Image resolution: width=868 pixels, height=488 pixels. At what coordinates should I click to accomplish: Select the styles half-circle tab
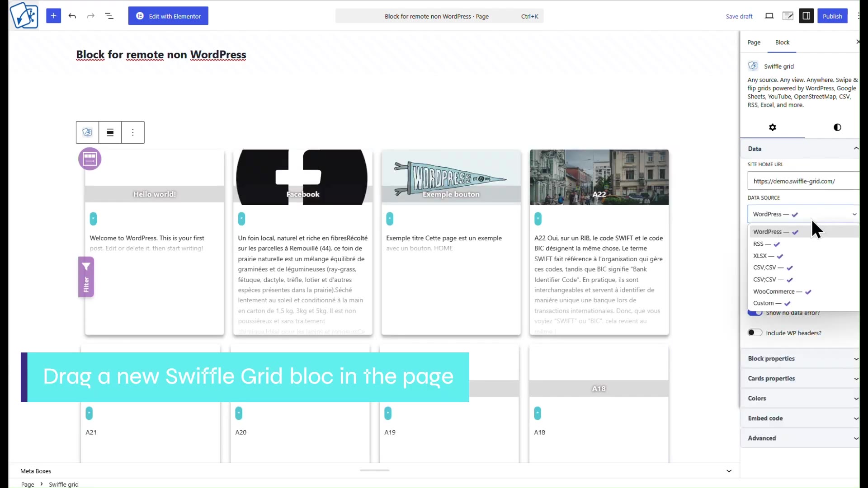click(x=837, y=127)
